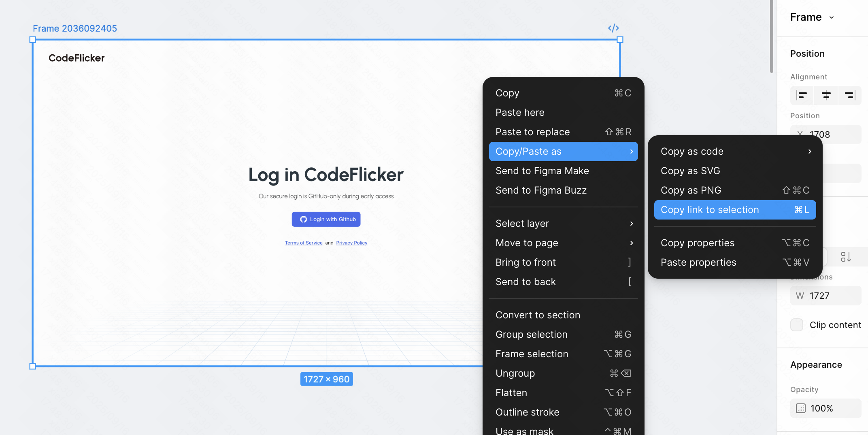Enable the Clip content checkbox
The width and height of the screenshot is (868, 435).
click(x=797, y=325)
